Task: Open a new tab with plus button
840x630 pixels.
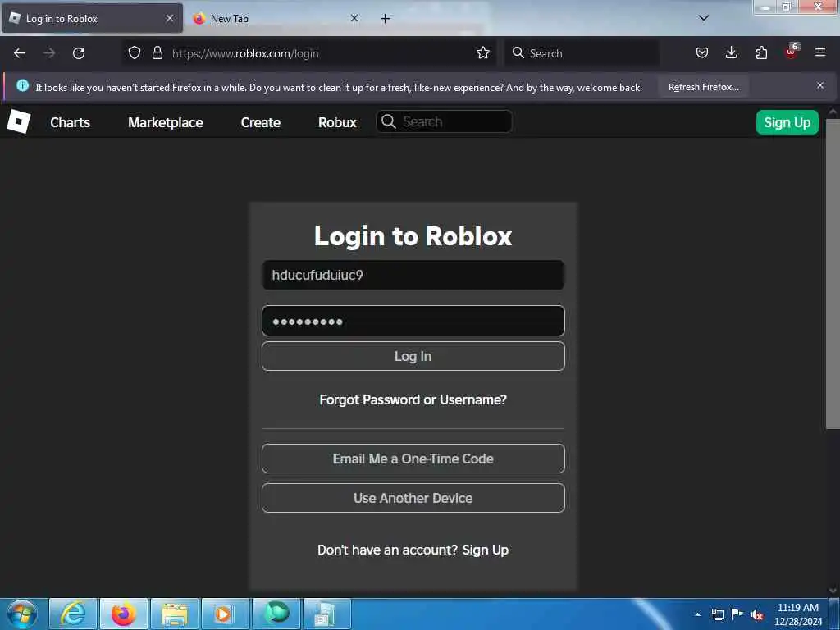Action: [x=386, y=19]
